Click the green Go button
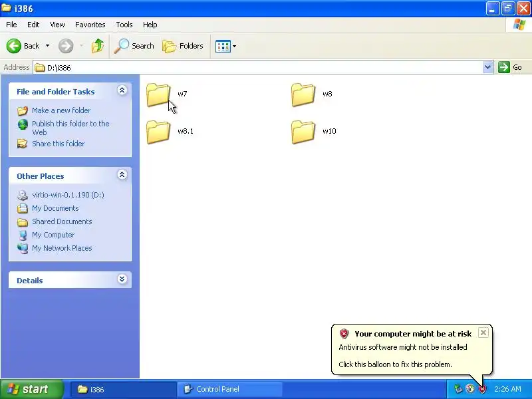The image size is (532, 399). 510,67
